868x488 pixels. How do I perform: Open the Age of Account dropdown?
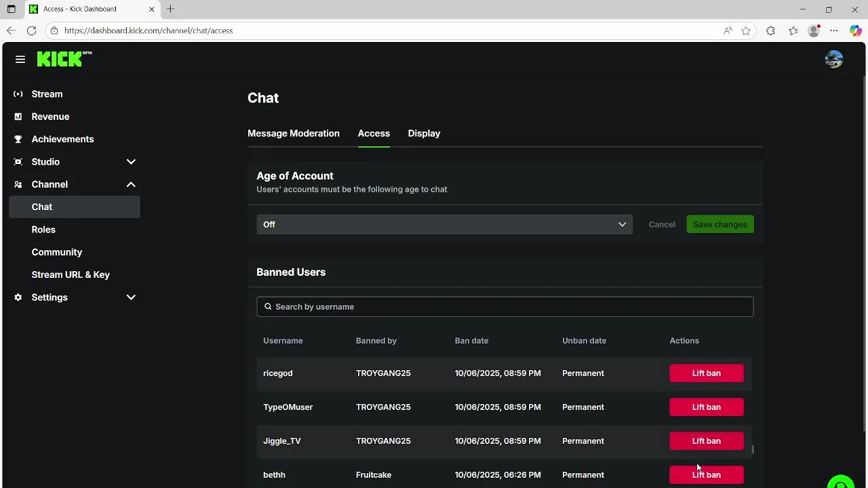[x=444, y=224]
